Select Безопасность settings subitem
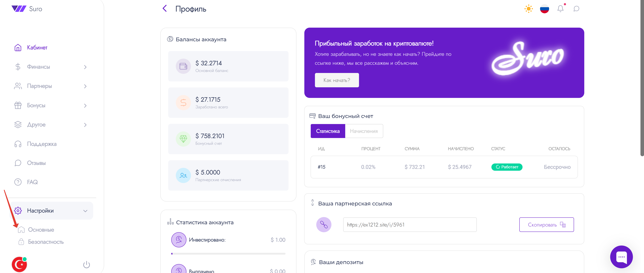The height and width of the screenshot is (273, 644). tap(46, 242)
